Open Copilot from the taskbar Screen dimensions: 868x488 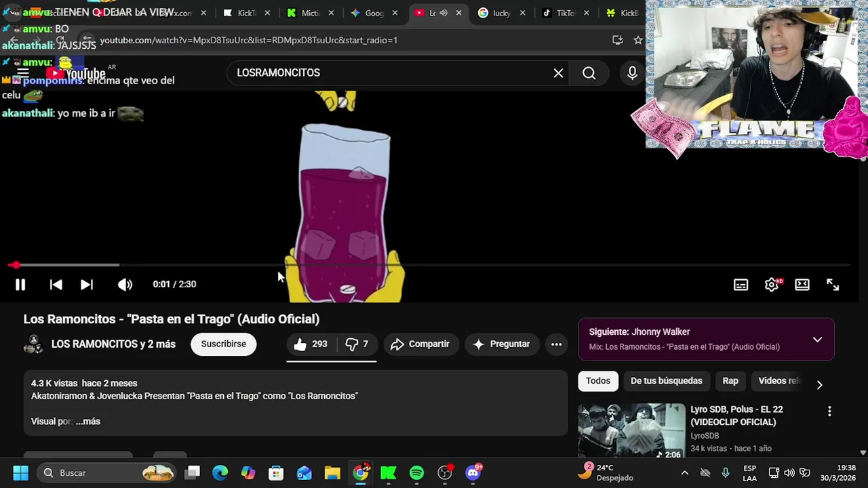[248, 473]
